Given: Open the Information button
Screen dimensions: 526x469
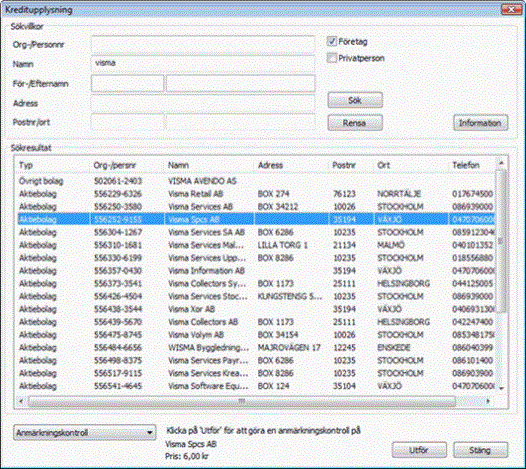Looking at the screenshot, I should coord(481,123).
